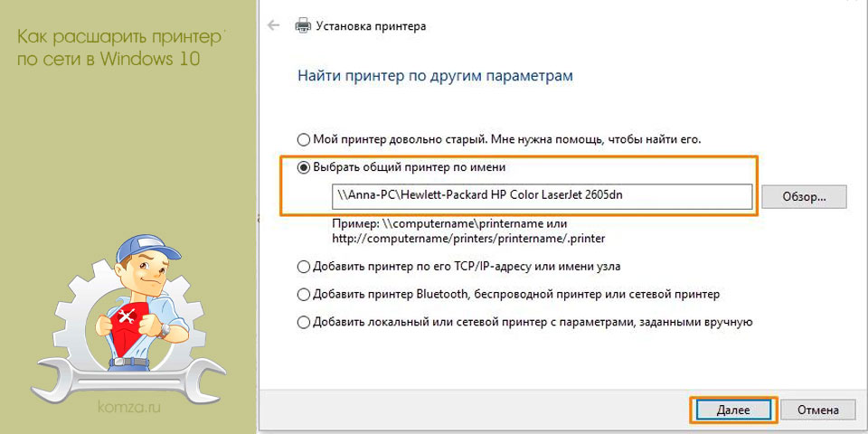Click the Далее button

tap(733, 410)
